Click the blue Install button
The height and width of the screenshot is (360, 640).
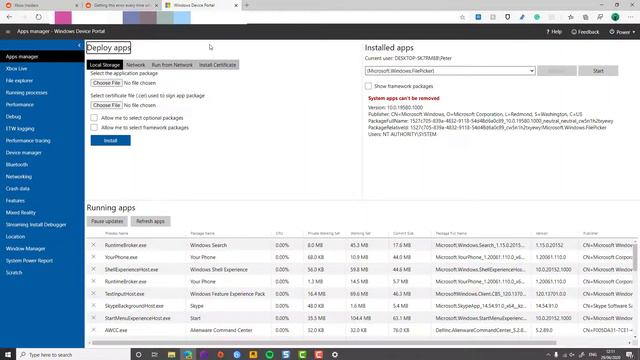coord(111,140)
